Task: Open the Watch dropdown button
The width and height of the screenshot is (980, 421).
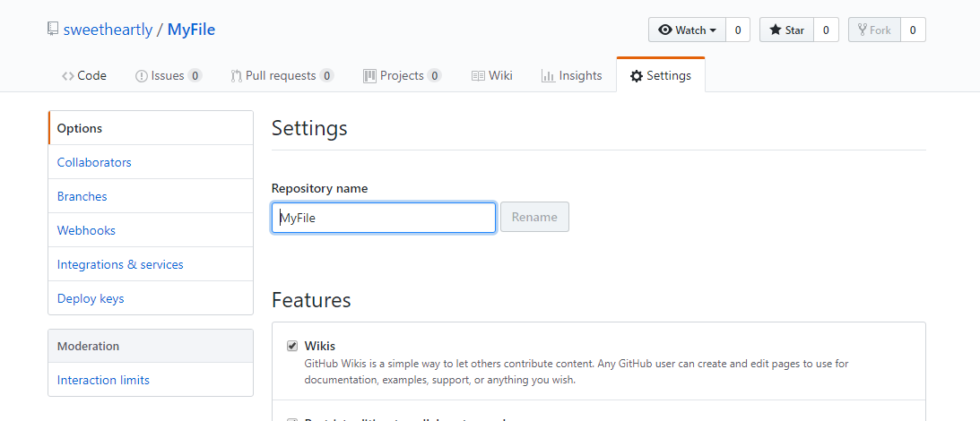Action: (x=687, y=30)
